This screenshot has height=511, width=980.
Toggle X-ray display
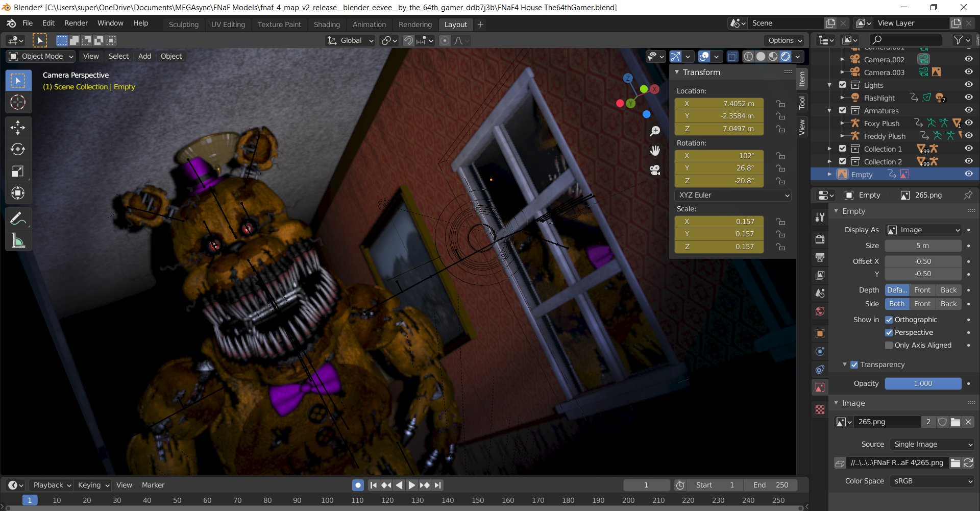tap(732, 57)
